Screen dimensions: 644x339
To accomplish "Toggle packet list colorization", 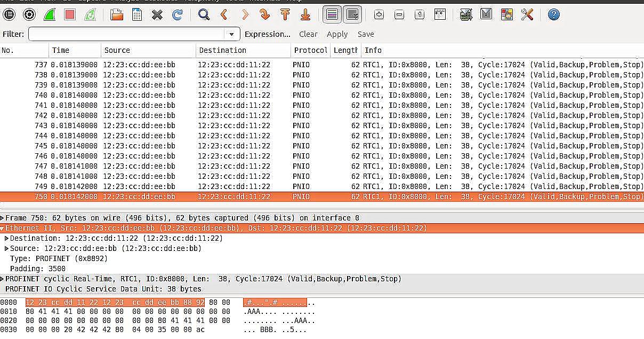I will coord(332,14).
